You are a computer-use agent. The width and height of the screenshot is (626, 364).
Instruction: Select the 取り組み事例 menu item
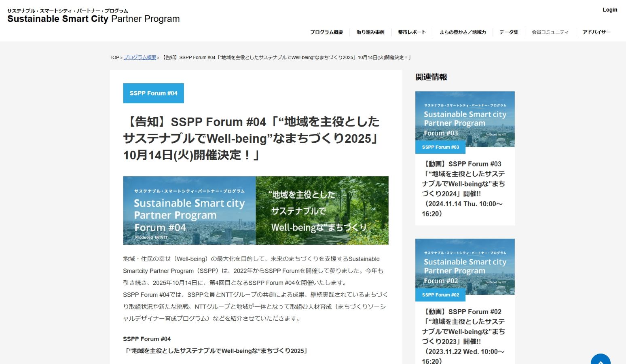370,32
